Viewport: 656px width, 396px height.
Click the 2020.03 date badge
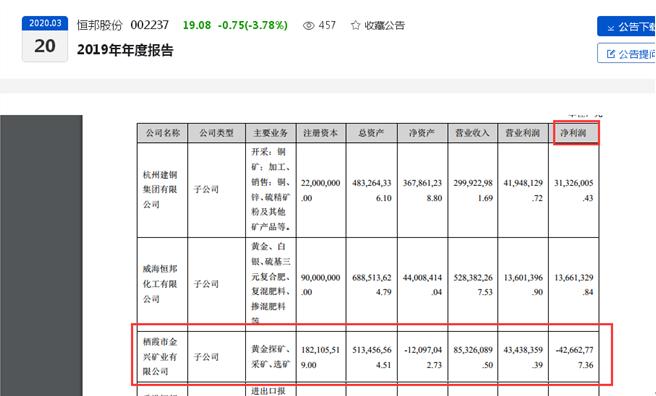click(45, 23)
